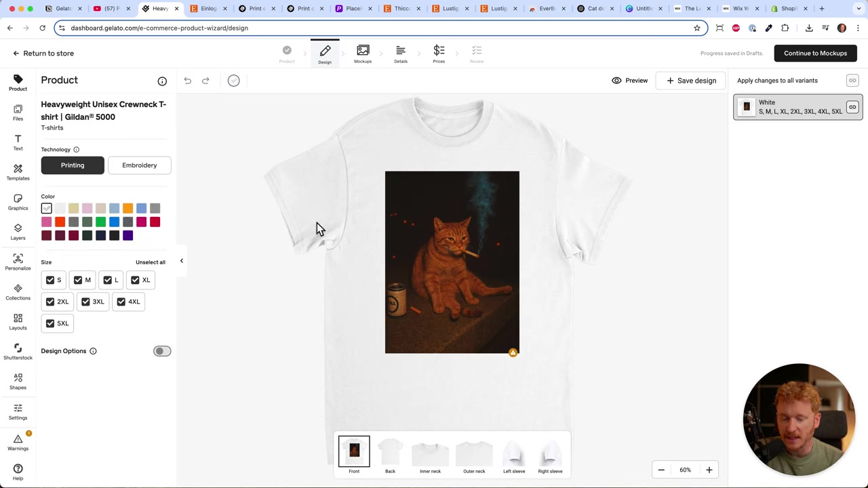Viewport: 868px width, 488px height.
Task: Bookmark this page with star icon
Action: pos(696,28)
